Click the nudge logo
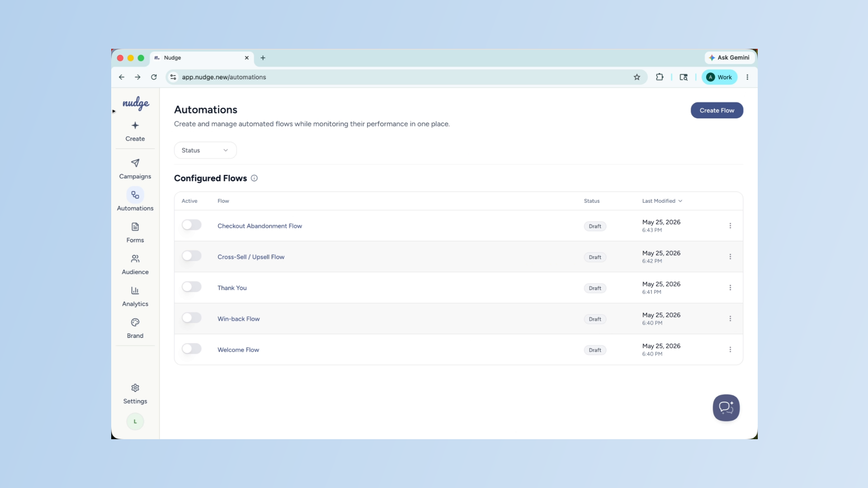 pyautogui.click(x=136, y=103)
